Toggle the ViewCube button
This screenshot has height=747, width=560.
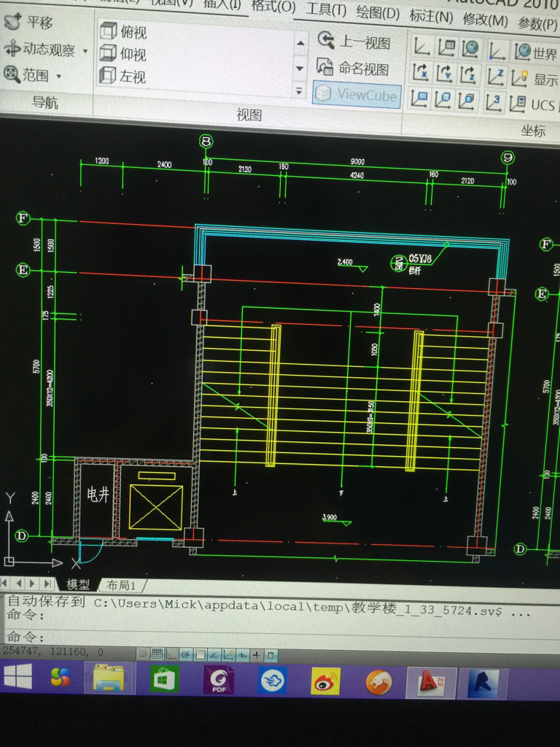coord(357,95)
